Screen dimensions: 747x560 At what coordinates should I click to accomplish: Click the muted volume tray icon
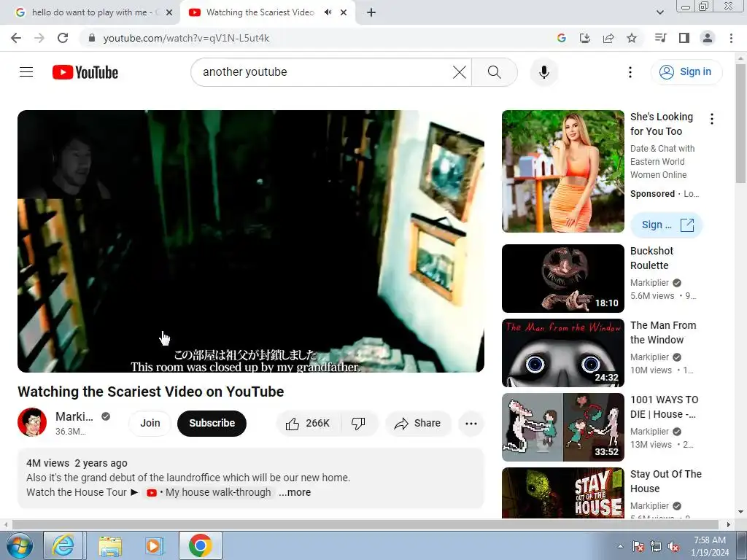[674, 547]
